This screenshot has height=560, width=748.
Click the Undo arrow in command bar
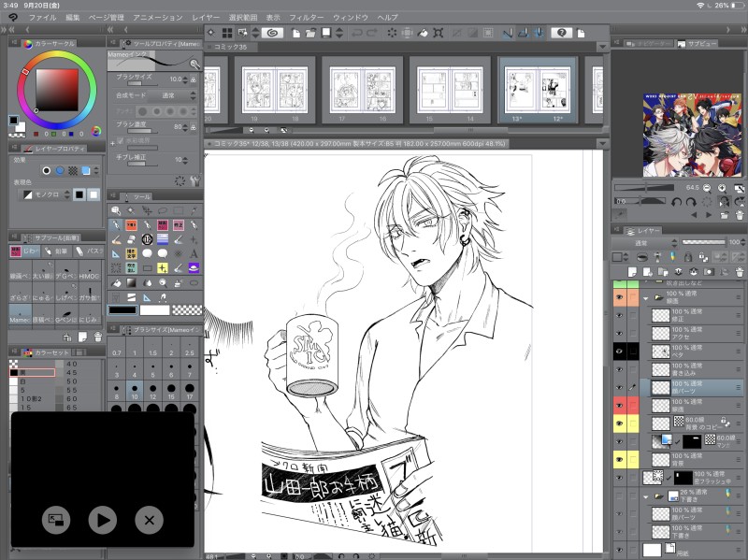[356, 33]
